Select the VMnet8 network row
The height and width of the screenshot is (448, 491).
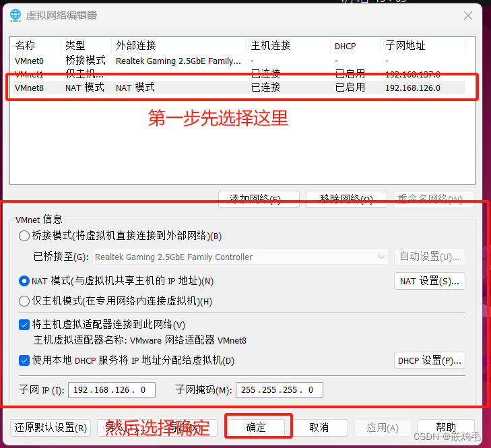[239, 88]
